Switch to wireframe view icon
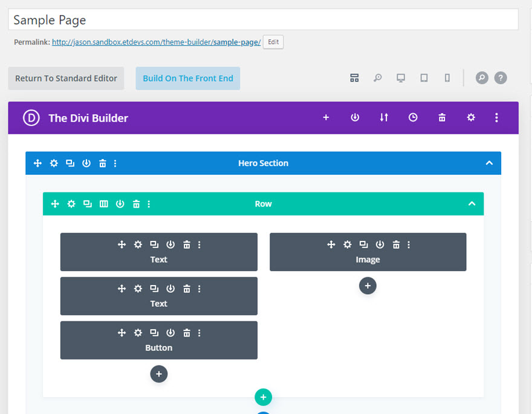Image resolution: width=532 pixels, height=414 pixels. tap(354, 78)
